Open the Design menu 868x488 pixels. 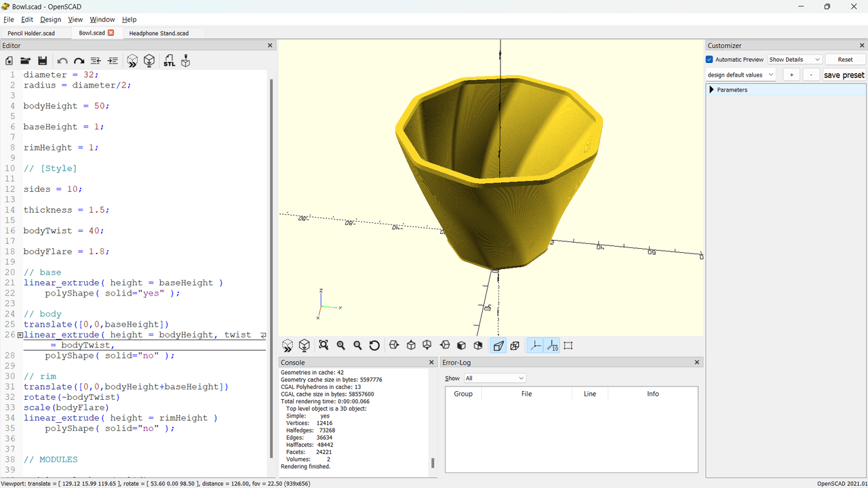pos(50,20)
